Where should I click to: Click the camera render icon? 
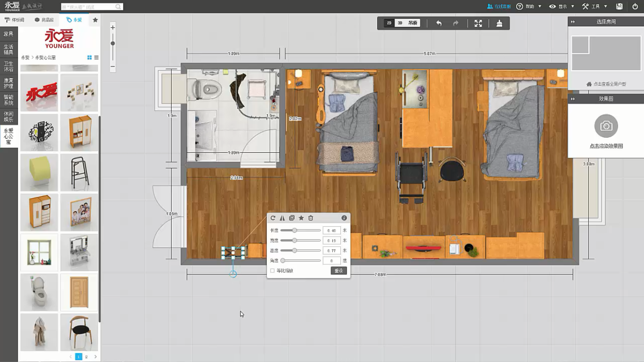(x=606, y=126)
